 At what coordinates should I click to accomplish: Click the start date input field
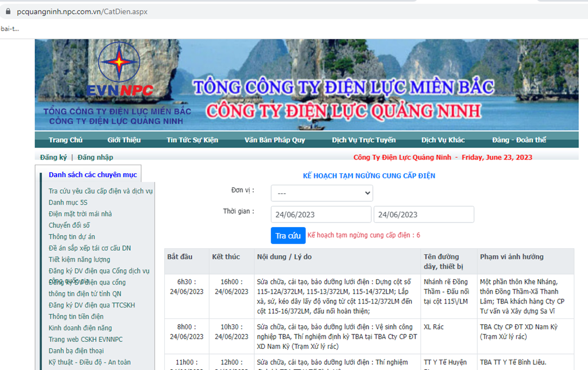click(321, 215)
